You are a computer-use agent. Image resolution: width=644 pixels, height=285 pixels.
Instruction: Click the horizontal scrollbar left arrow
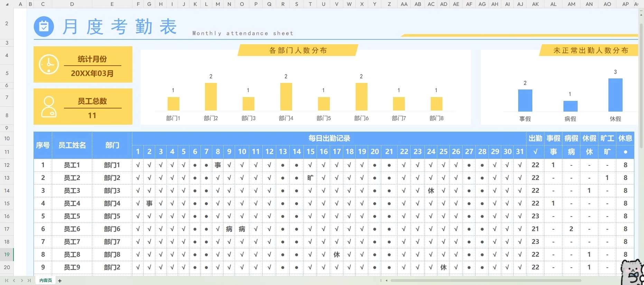coord(386,281)
